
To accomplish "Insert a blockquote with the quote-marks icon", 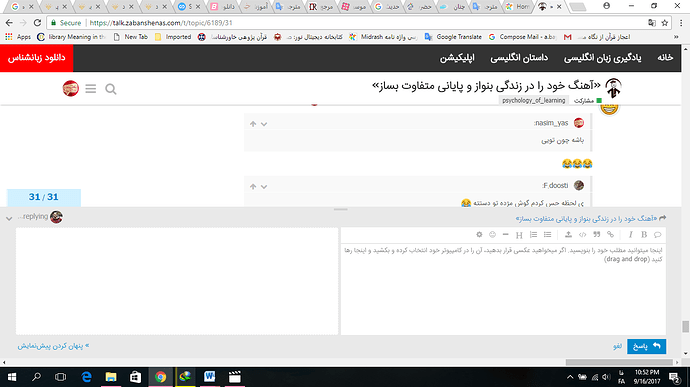I will tap(597, 235).
